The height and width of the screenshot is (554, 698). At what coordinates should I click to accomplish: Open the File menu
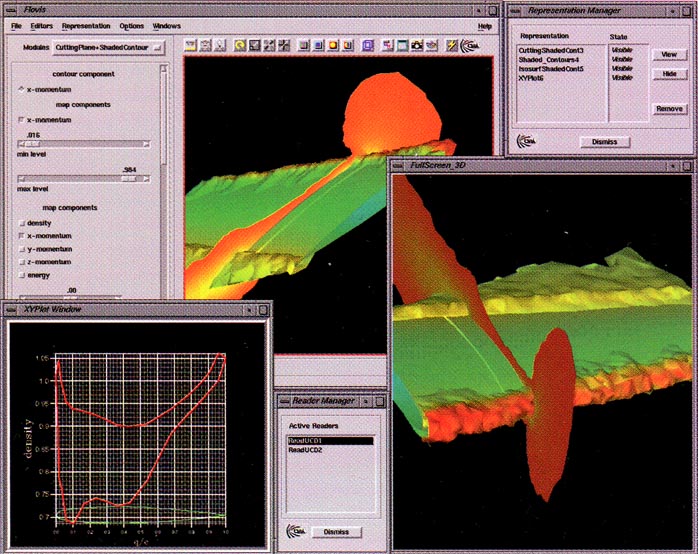coord(16,26)
